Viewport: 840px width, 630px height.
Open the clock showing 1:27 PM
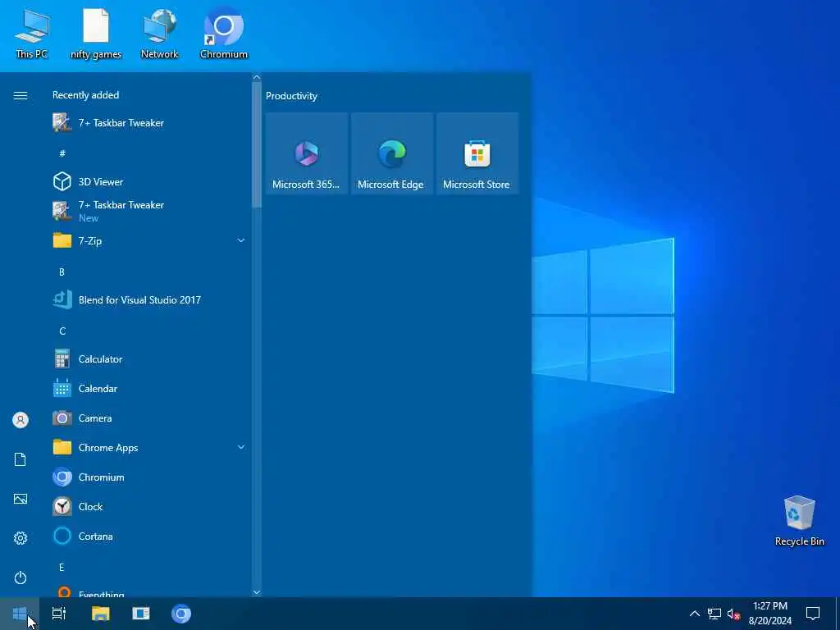(x=769, y=614)
